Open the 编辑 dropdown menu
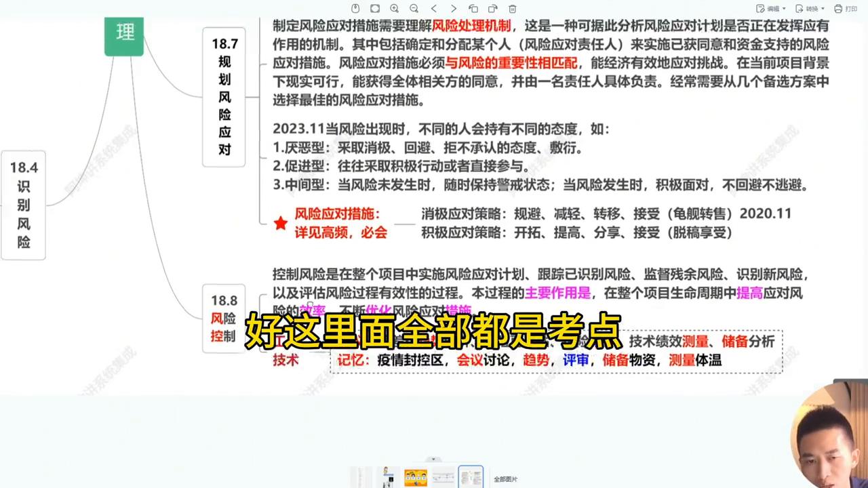The width and height of the screenshot is (868, 488). click(x=773, y=9)
